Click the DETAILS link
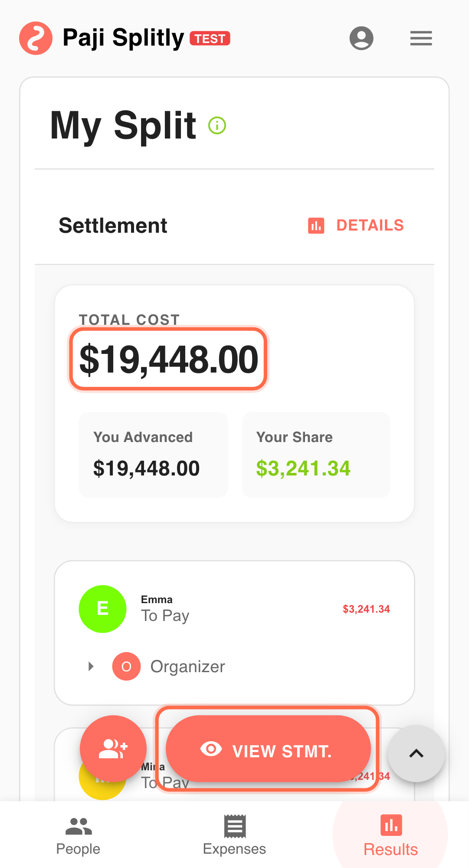469x868 pixels. (x=370, y=225)
